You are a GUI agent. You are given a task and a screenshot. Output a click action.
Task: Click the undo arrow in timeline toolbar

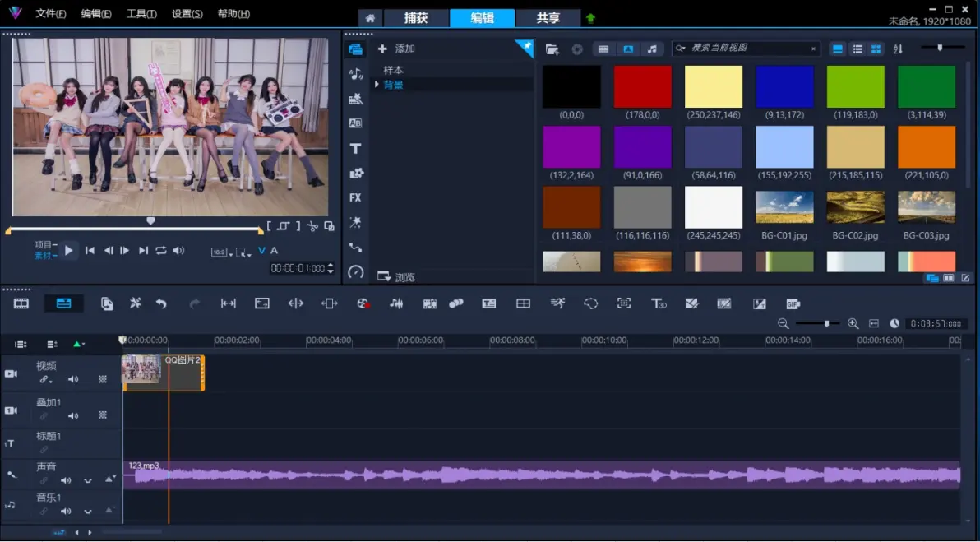(x=161, y=303)
